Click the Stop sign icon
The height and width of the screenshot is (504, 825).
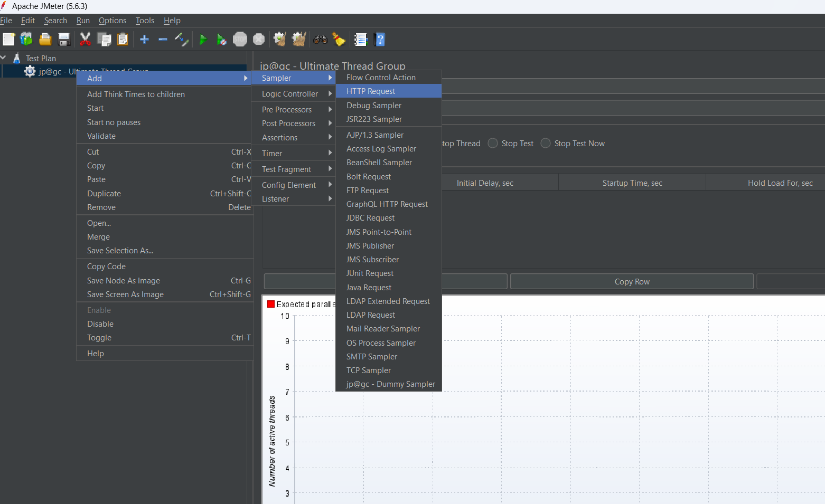pos(240,39)
